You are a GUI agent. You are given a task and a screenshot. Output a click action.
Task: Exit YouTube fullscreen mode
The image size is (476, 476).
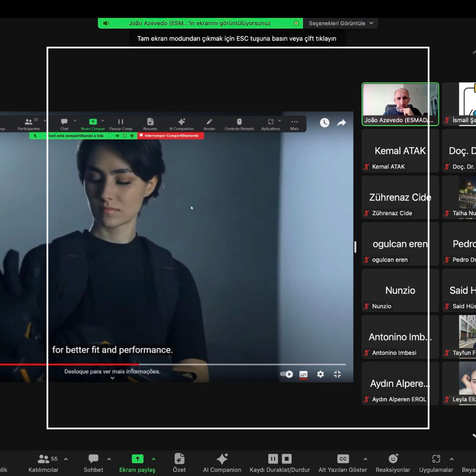pos(337,374)
